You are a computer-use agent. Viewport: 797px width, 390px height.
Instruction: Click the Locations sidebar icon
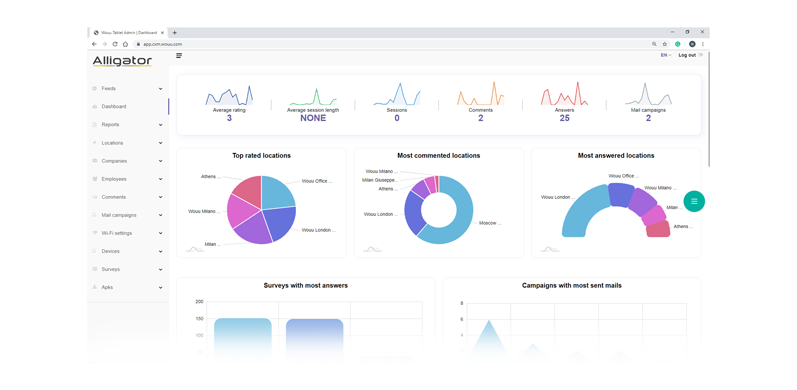pos(94,143)
